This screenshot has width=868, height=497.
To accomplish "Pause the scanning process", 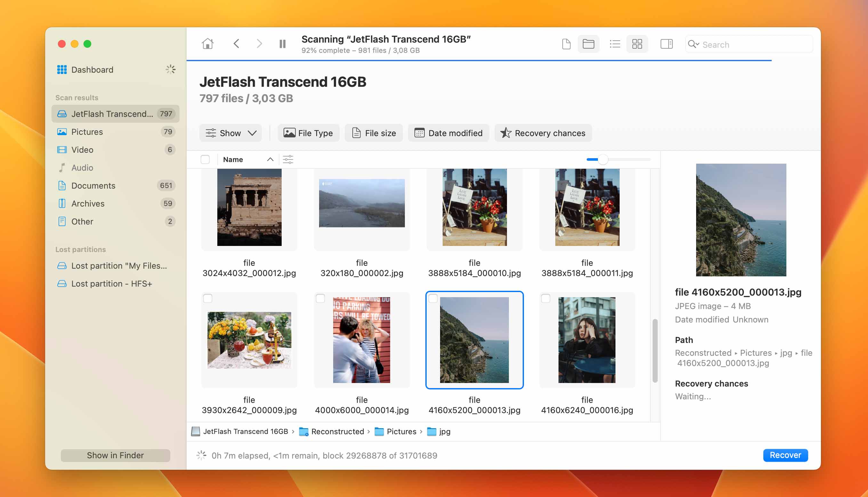I will pos(282,44).
